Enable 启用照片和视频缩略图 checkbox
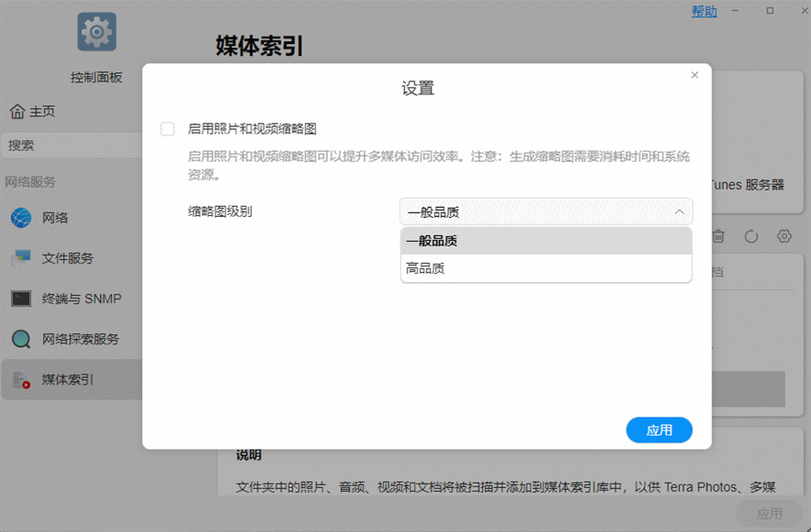This screenshot has width=811, height=532. click(x=167, y=129)
